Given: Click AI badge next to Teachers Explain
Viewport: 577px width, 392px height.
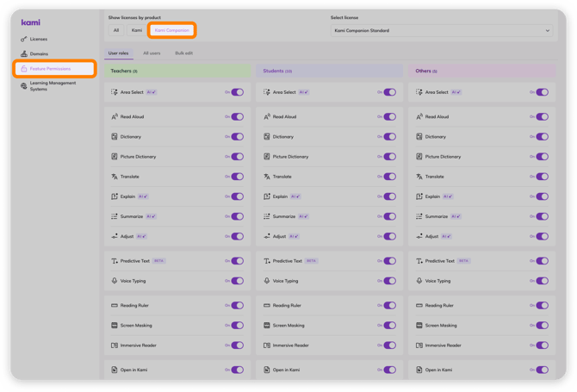Looking at the screenshot, I should click(x=143, y=196).
